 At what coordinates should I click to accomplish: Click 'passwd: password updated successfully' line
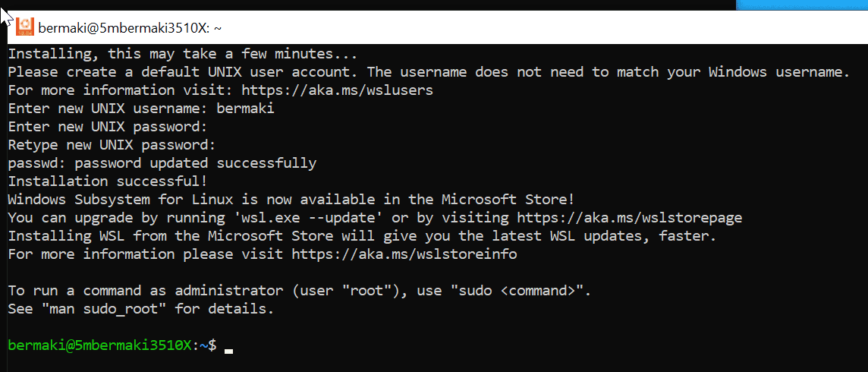[x=162, y=163]
